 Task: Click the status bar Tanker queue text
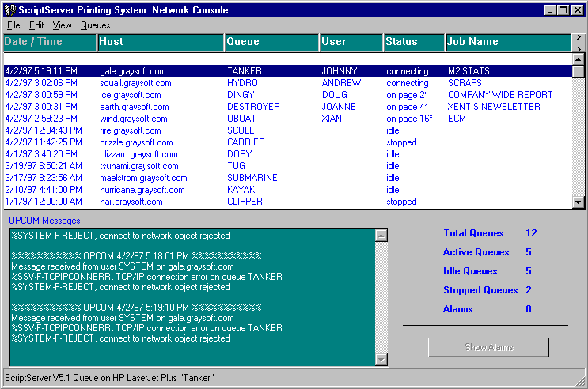109,378
